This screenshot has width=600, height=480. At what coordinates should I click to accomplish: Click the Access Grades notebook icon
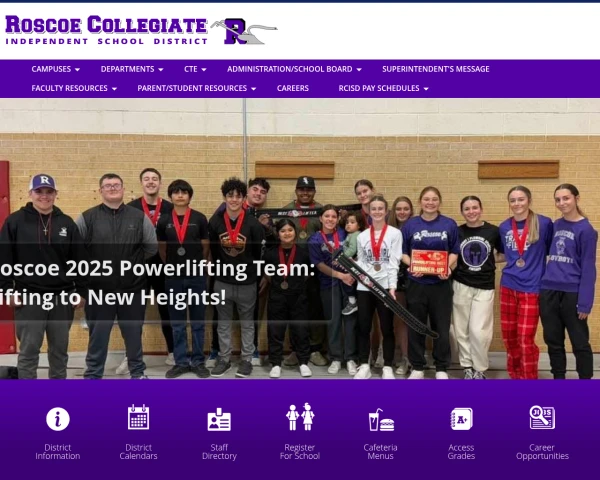[x=461, y=419]
